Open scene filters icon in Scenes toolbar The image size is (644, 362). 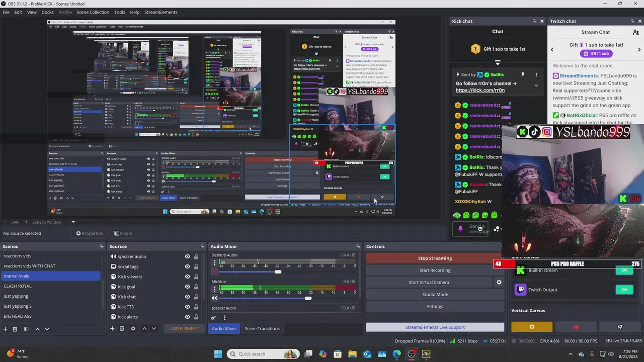tap(26, 329)
